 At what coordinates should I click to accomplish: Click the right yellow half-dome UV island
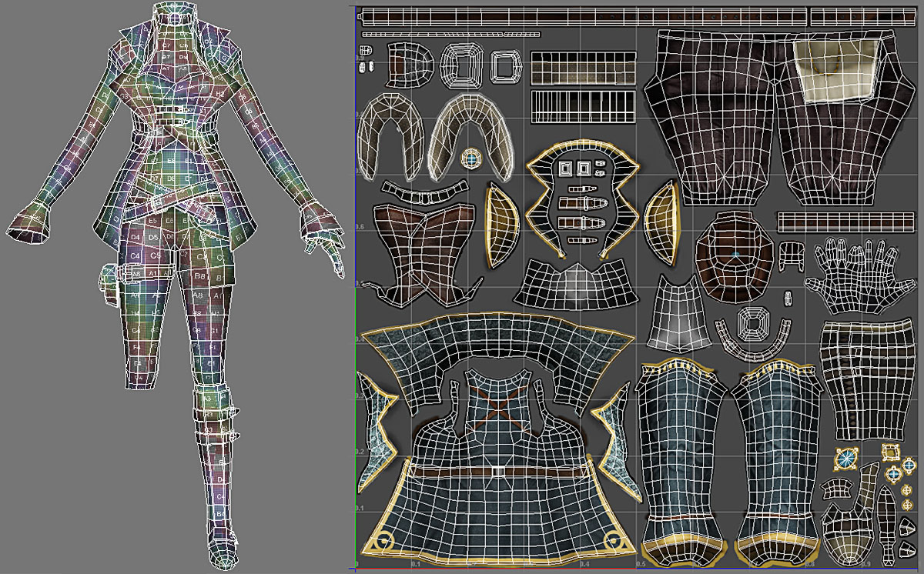coord(662,226)
